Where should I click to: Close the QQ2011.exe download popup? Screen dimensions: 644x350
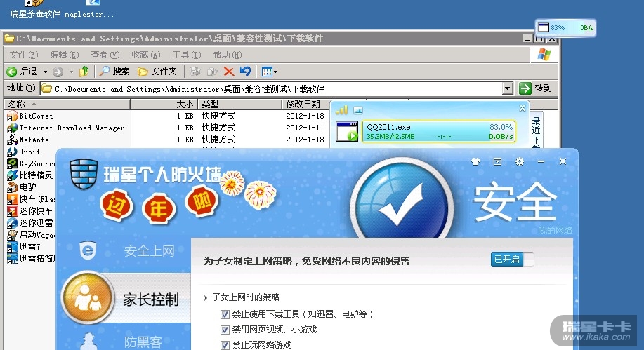tap(522, 108)
